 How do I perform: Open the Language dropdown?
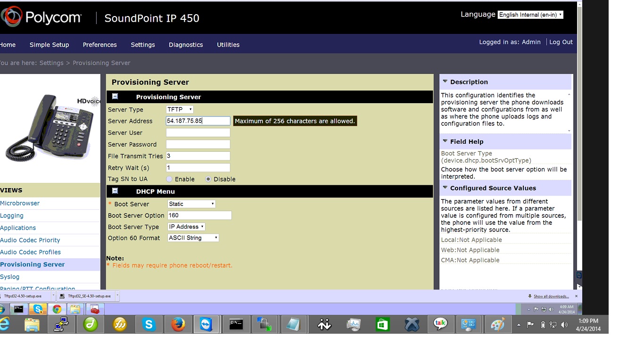[530, 15]
